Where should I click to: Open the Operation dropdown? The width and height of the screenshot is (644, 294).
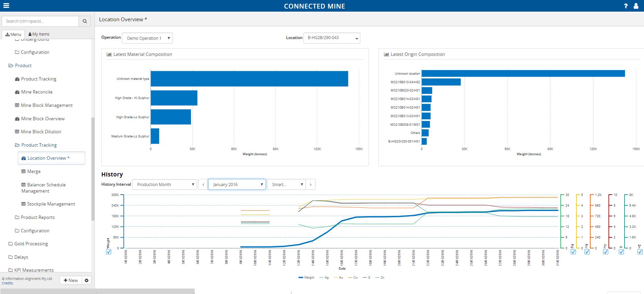147,38
